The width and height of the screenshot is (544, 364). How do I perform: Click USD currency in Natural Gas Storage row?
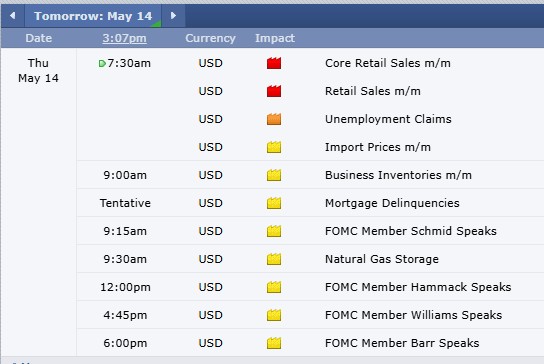click(x=210, y=259)
